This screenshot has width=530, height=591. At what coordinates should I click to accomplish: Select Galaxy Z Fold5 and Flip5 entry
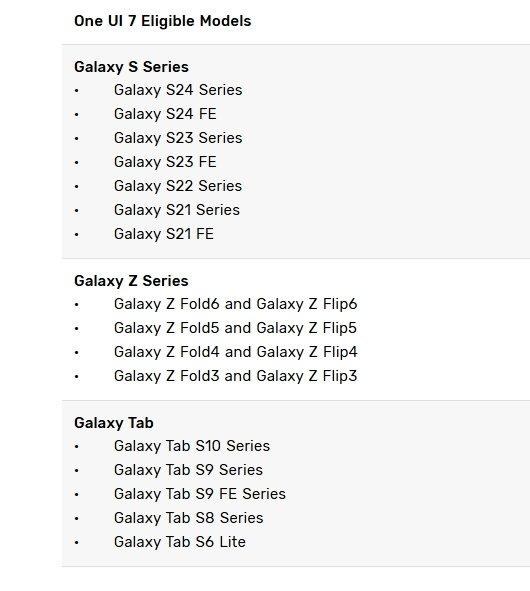pyautogui.click(x=236, y=328)
